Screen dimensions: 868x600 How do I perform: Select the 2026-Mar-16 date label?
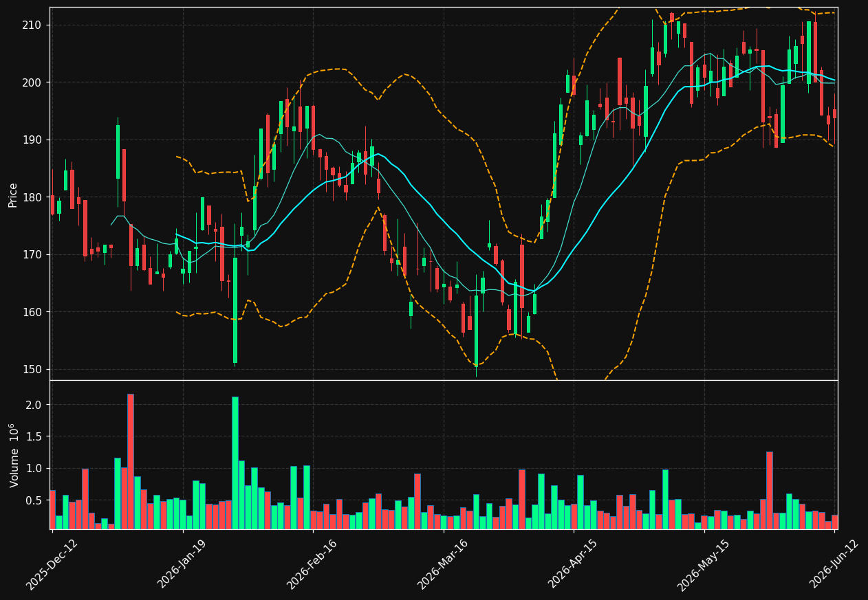(444, 564)
